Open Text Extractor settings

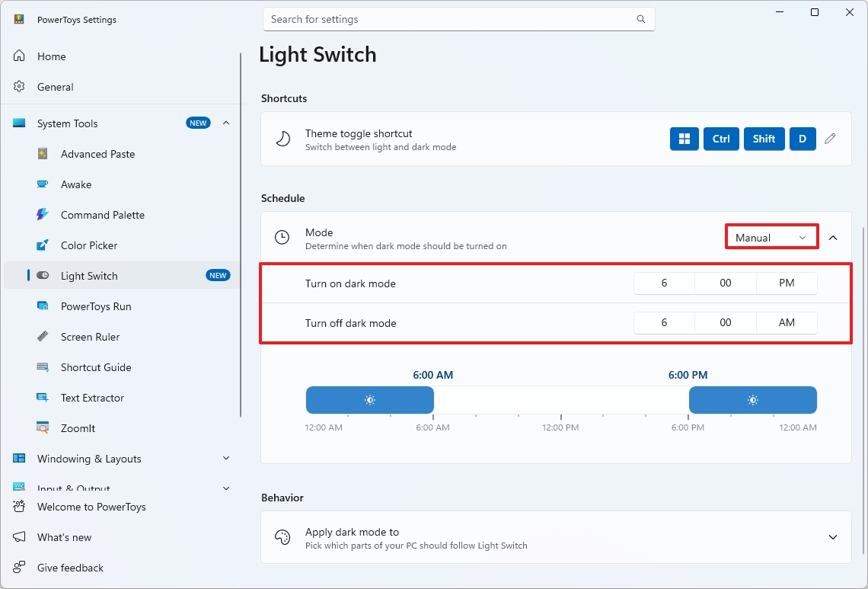coord(91,398)
